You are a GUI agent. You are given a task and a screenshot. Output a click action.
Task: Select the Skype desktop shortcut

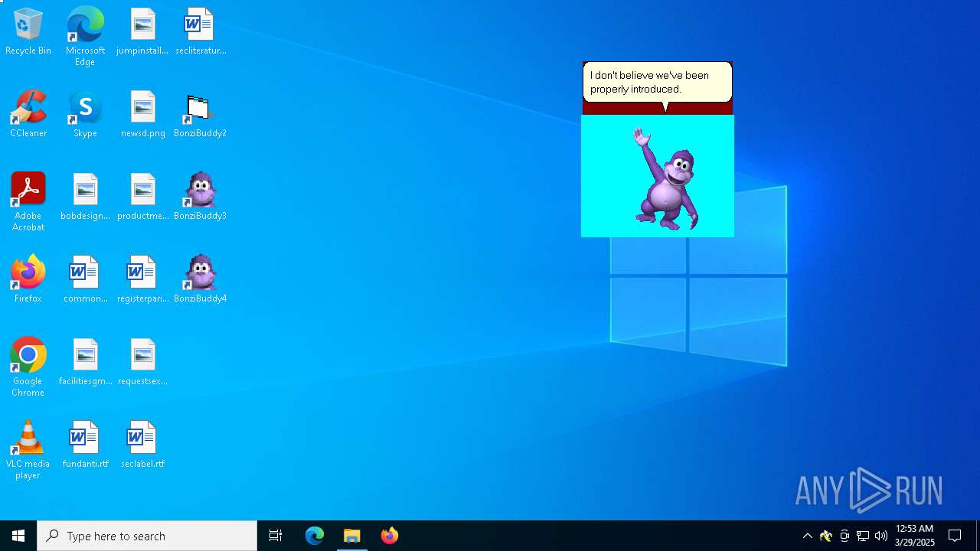[85, 114]
